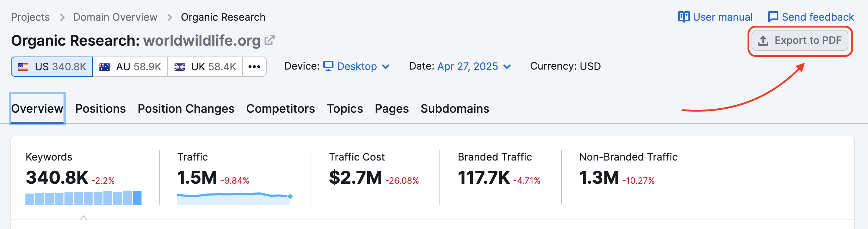The height and width of the screenshot is (229, 868).
Task: Click the Australia flag icon
Action: (x=105, y=67)
